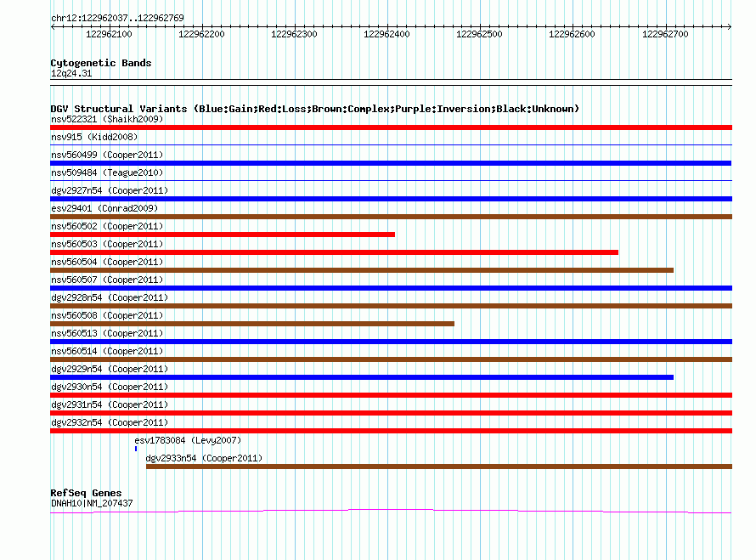
Task: Select the brown nsv560504 complex bar
Action: point(362,270)
